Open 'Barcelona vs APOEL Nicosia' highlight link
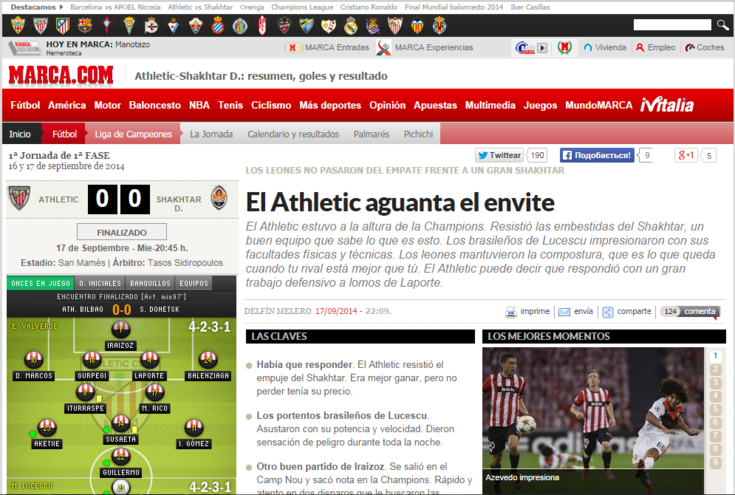Screen dimensions: 735x495 click(x=115, y=7)
